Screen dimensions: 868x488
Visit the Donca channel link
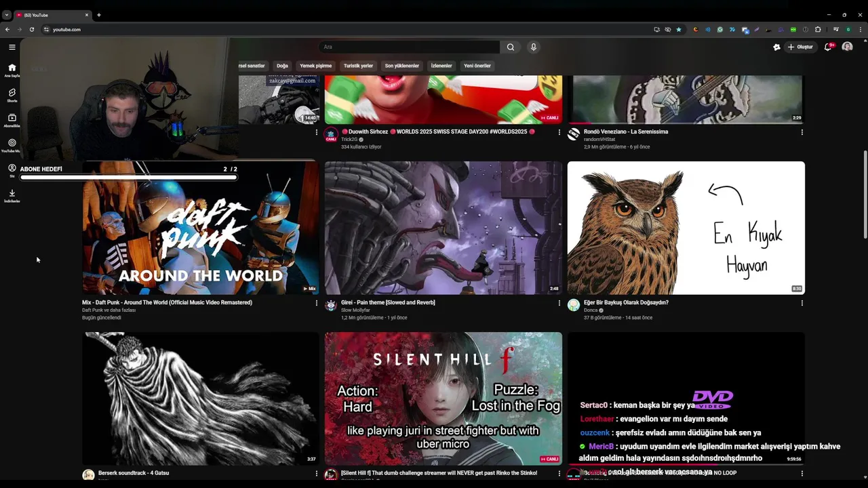click(591, 310)
